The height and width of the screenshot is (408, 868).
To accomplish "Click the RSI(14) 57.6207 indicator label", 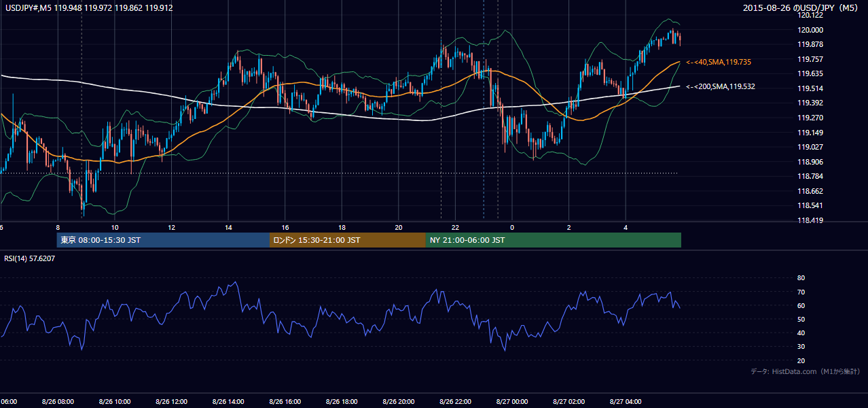I will click(30, 258).
